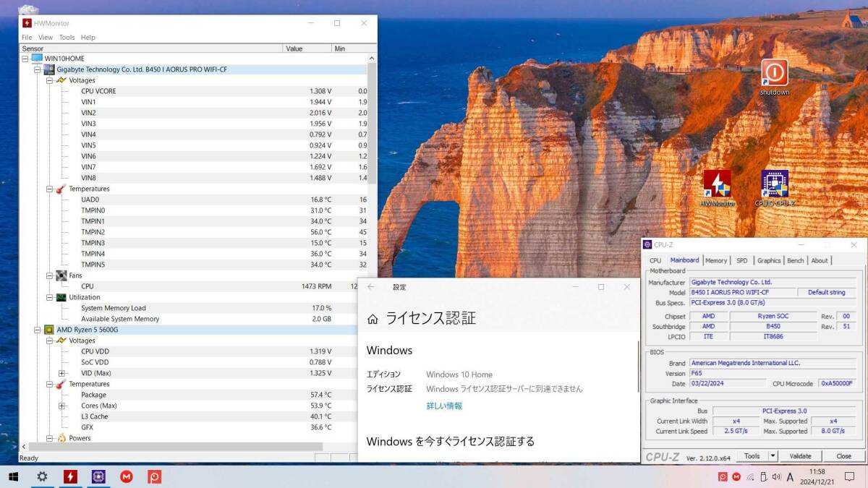868x488 pixels.
Task: Collapse the WIN10HOME root node
Action: (25, 59)
